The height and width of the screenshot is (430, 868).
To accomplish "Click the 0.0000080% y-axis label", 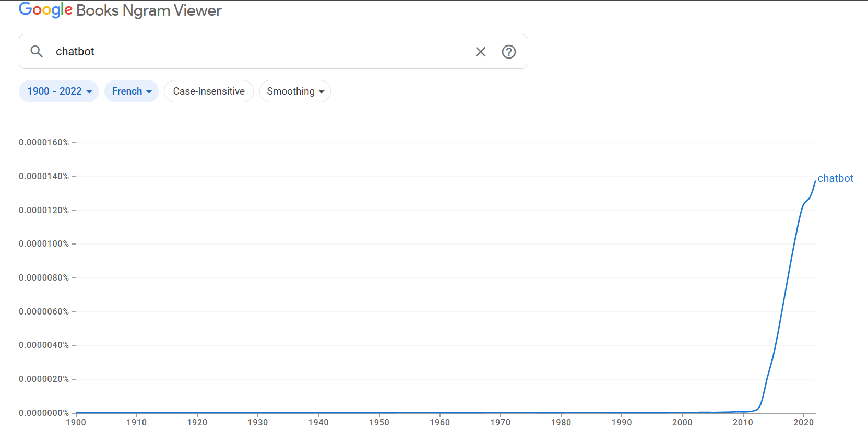I will (44, 278).
